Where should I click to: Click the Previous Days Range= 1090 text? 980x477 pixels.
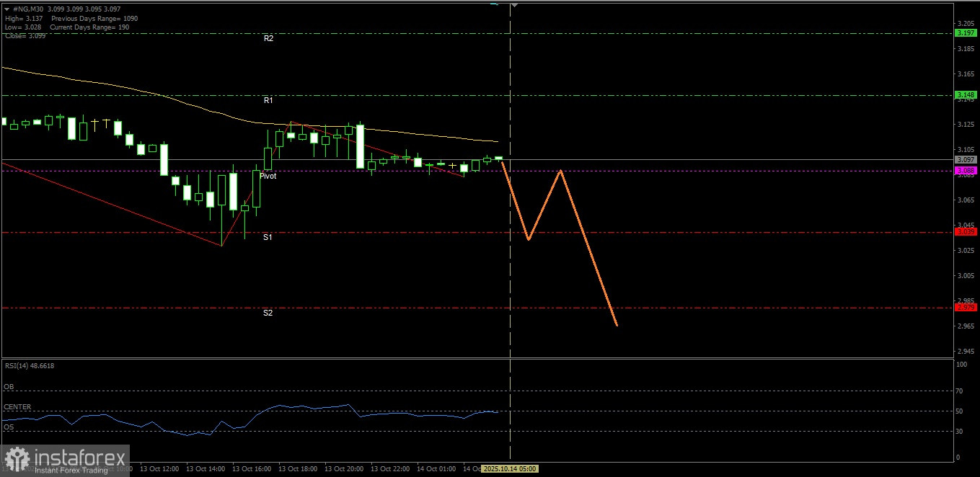[x=94, y=18]
